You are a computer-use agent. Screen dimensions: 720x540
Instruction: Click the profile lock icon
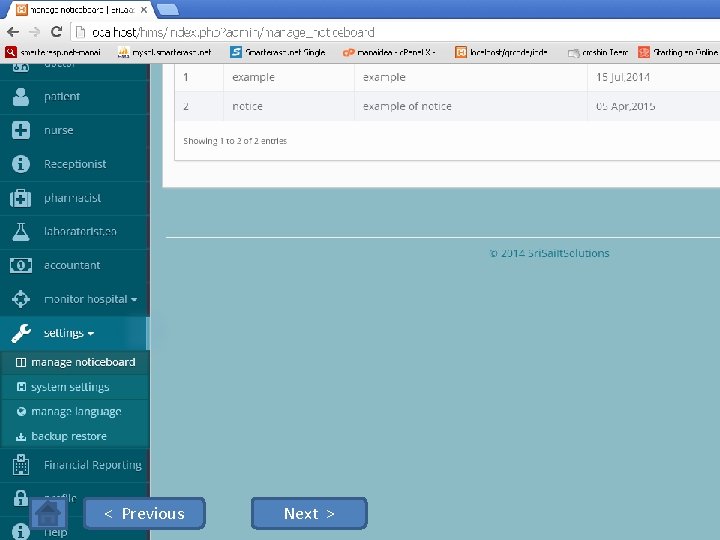click(21, 498)
